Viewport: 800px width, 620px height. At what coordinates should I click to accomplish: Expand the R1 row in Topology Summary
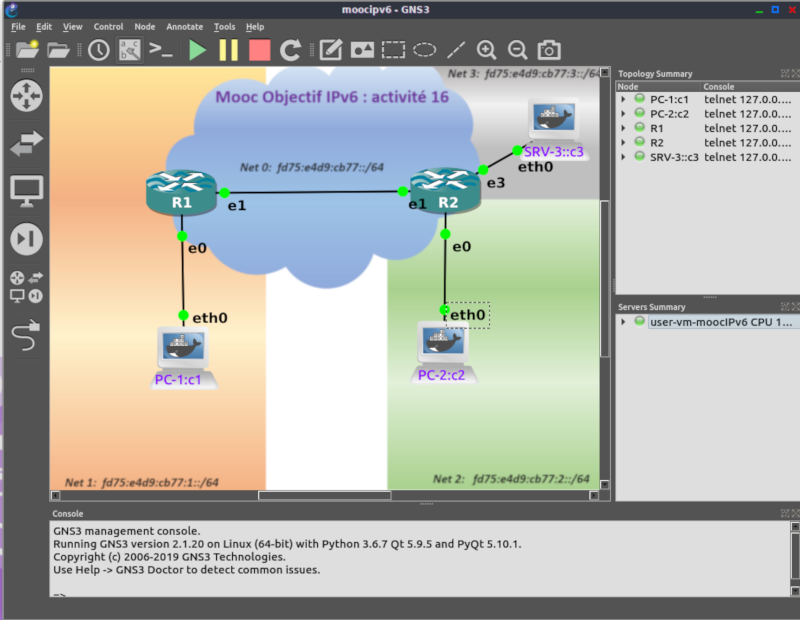click(623, 128)
